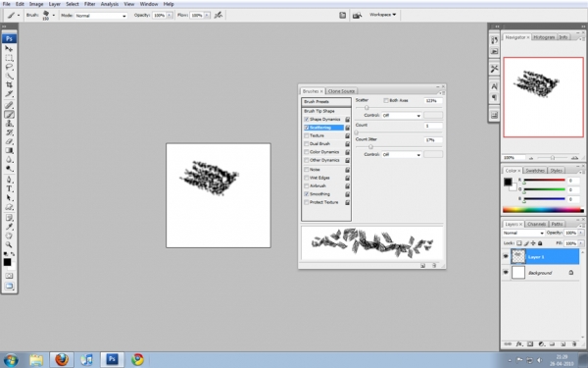Click the foreground color swatch in toolbox
Image resolution: width=588 pixels, height=368 pixels.
[7, 262]
